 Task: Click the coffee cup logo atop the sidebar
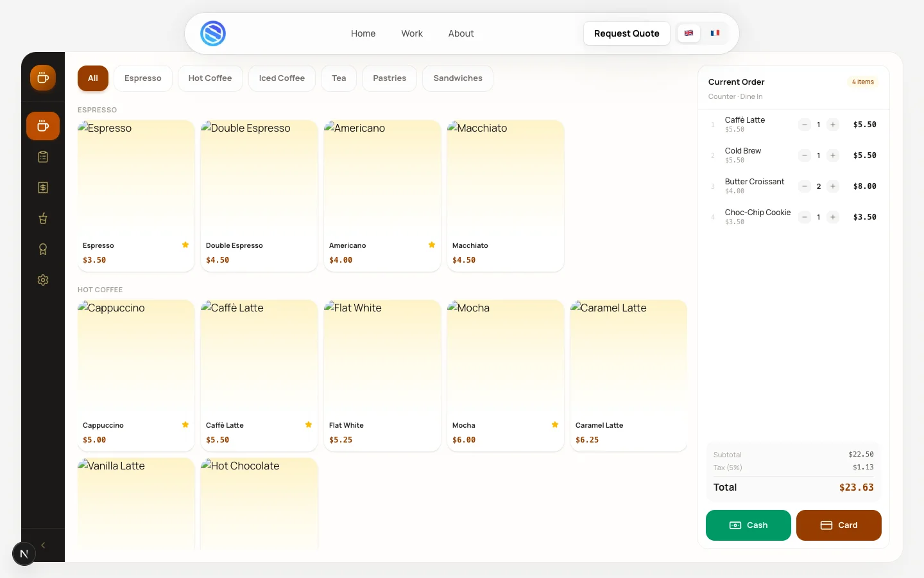[x=43, y=78]
